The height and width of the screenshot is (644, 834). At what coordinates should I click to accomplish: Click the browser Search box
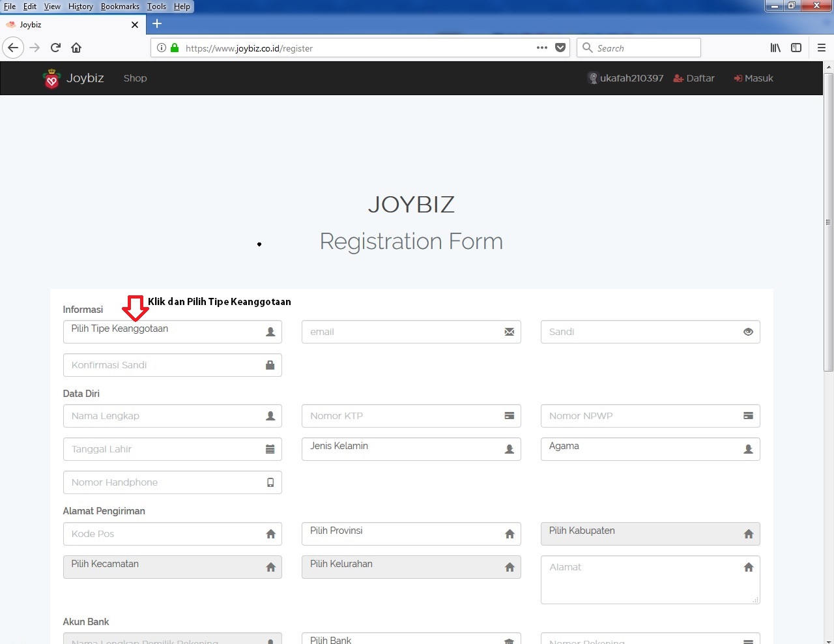coord(639,48)
